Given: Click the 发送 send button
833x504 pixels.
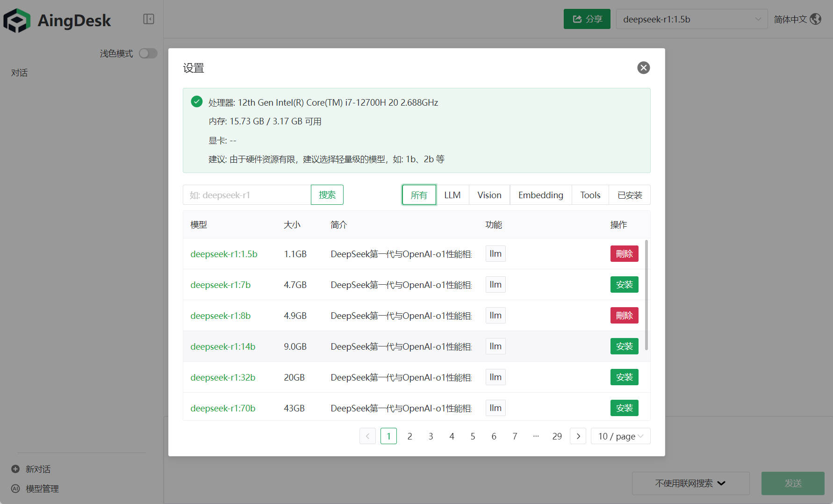Looking at the screenshot, I should (x=793, y=483).
